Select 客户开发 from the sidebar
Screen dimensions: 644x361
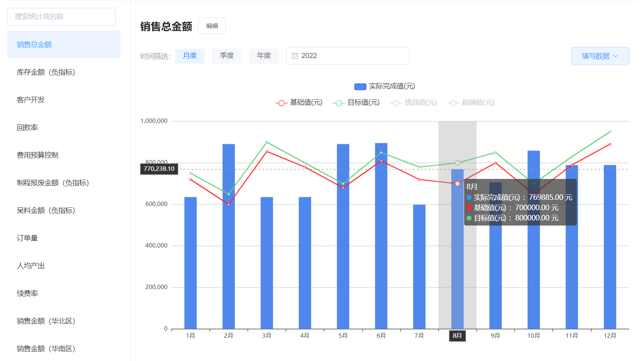[x=31, y=100]
